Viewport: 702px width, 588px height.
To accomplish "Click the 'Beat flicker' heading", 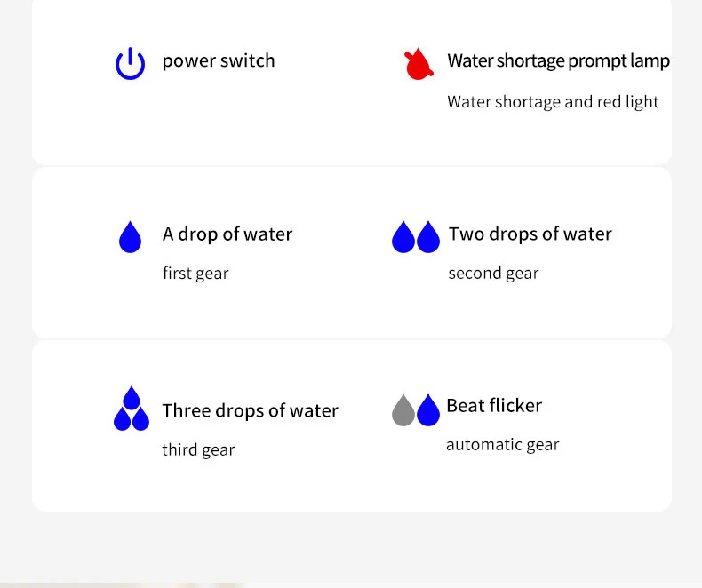I will click(x=494, y=405).
